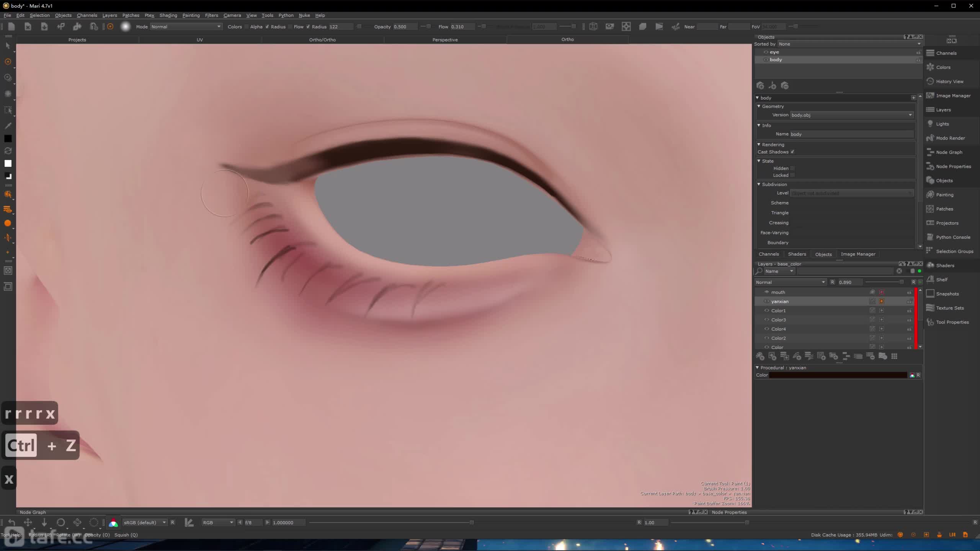Open Painting palette
The width and height of the screenshot is (980, 551).
pyautogui.click(x=944, y=195)
